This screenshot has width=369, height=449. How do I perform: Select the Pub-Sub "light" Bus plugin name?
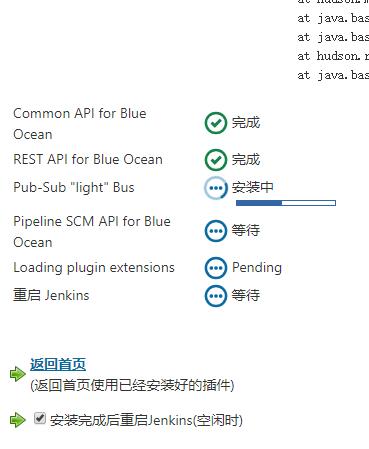click(x=74, y=188)
